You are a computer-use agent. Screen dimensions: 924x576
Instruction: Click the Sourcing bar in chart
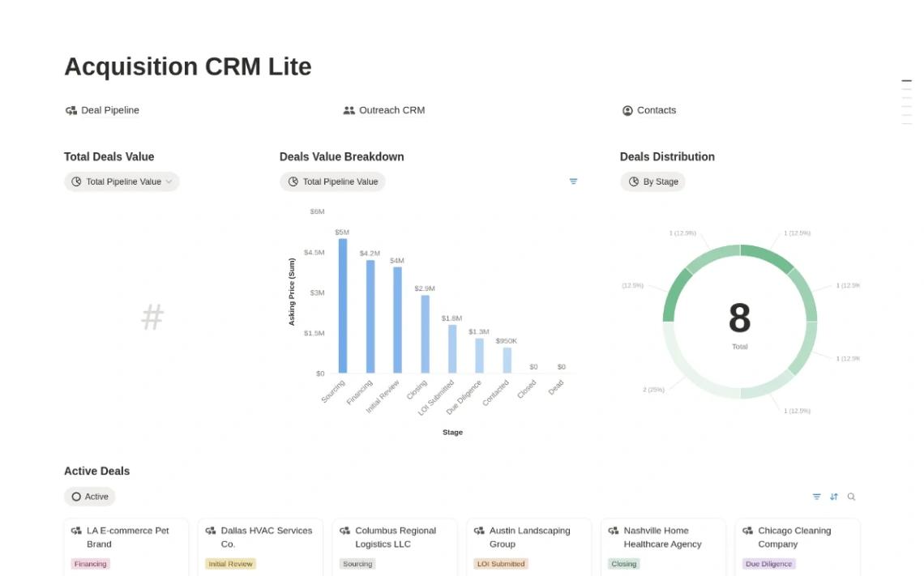coord(343,305)
